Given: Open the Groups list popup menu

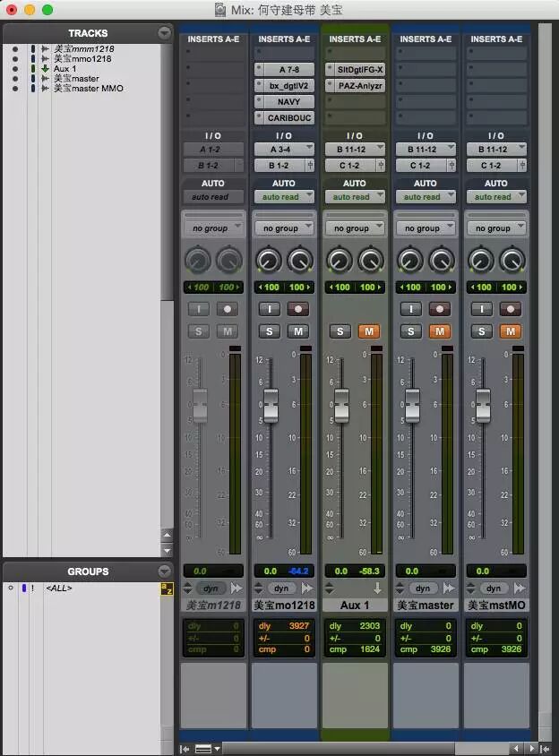Looking at the screenshot, I should [164, 571].
